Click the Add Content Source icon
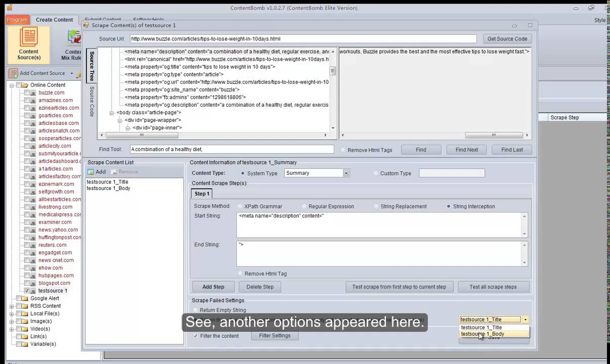This screenshot has width=610, height=364. (13, 73)
